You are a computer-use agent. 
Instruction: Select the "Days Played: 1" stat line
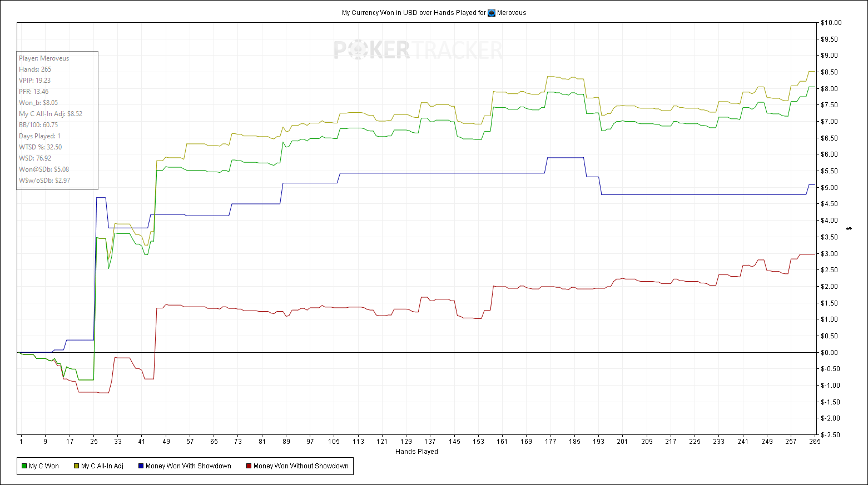[40, 136]
